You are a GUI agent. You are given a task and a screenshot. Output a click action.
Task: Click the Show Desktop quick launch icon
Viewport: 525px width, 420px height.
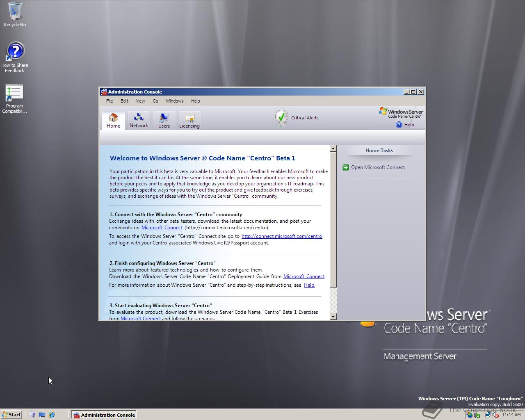[x=42, y=415]
